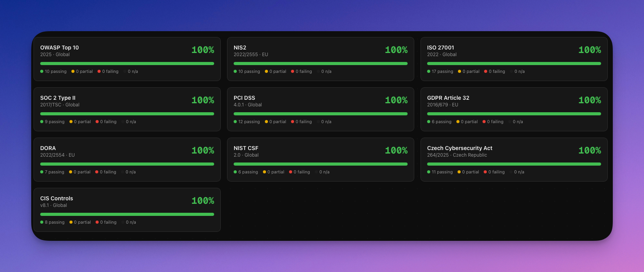Open the Czech Cybersecurity Act title
This screenshot has height=272, width=644.
459,148
